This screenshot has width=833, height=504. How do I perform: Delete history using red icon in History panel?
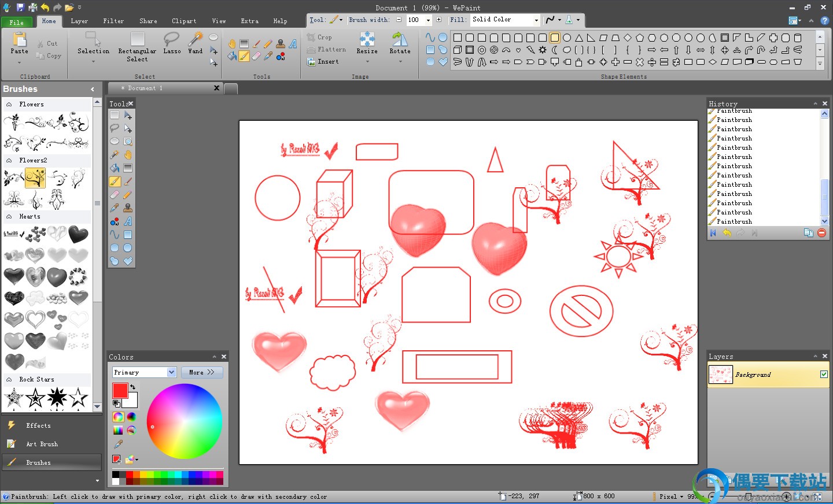click(821, 233)
